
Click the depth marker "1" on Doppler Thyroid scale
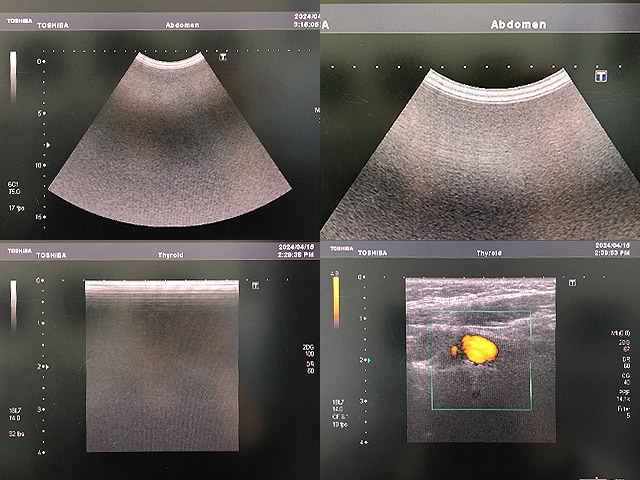(x=362, y=318)
